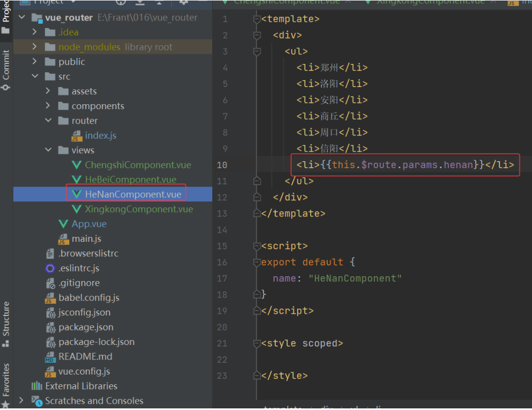Open ChengshiComponent.vue in project tree

coord(138,165)
